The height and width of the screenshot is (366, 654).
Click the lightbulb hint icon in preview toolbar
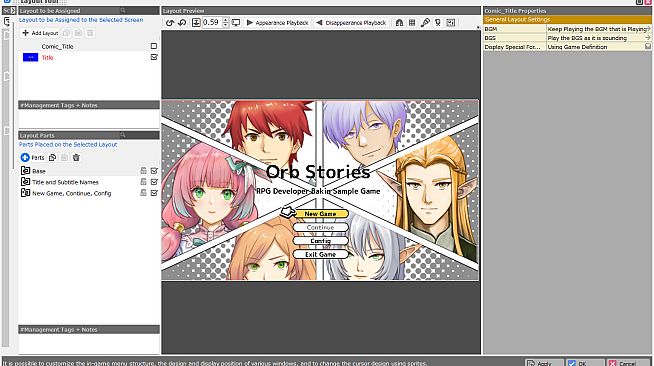pos(438,23)
